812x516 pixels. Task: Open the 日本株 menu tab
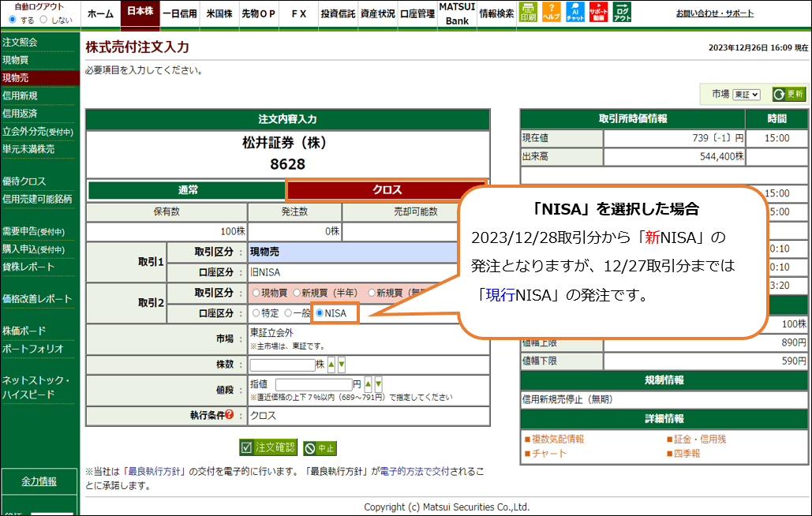(x=140, y=13)
